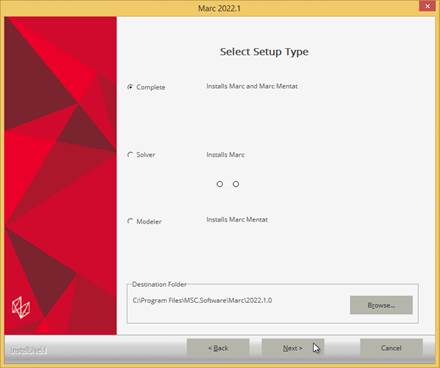Viewport: 440px width, 368px height.
Task: Select the Complete setup type radio button
Action: click(130, 87)
